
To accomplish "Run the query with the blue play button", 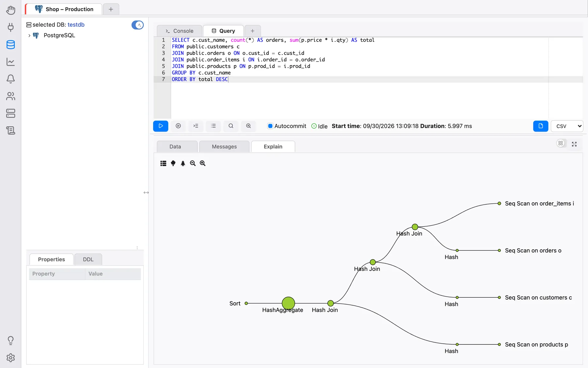I will tap(161, 126).
